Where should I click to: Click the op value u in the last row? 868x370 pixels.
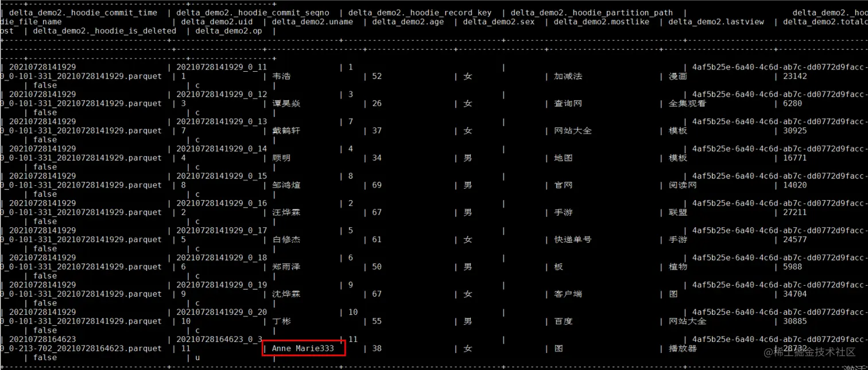coord(197,358)
